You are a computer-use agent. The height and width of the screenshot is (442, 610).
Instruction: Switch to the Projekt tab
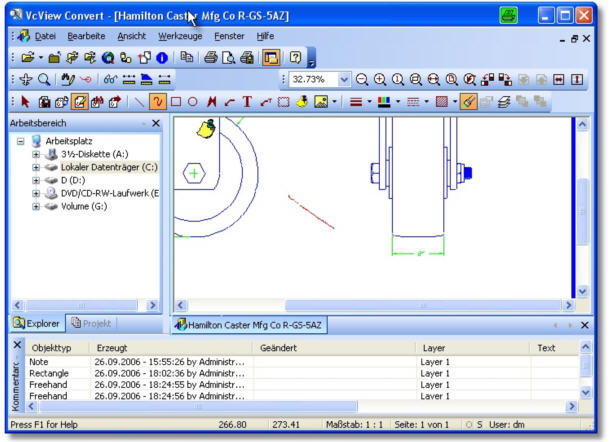91,323
